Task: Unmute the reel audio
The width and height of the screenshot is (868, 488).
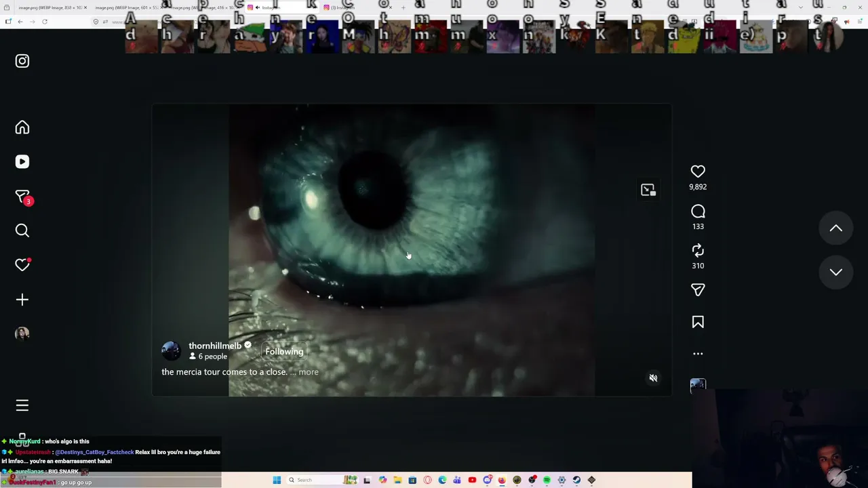Action: (653, 378)
